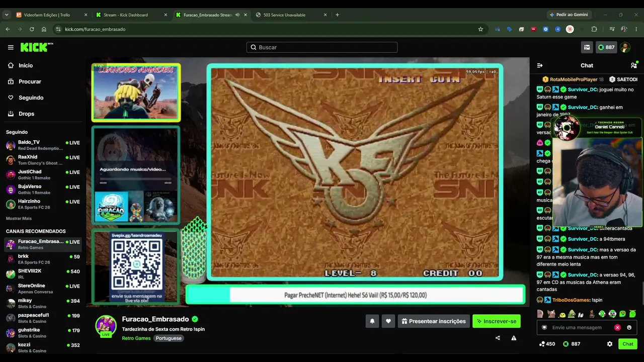The image size is (644, 362).
Task: Expand the tab search dropdown
Action: 7,15
